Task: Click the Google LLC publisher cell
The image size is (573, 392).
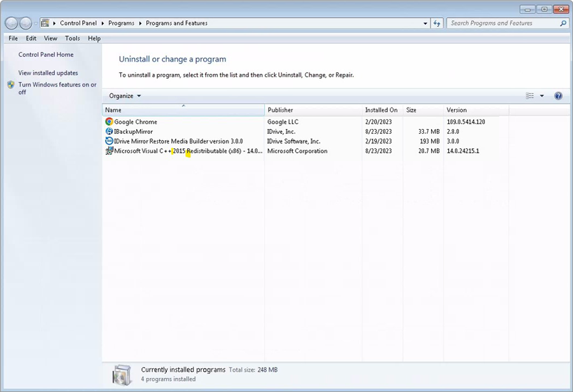Action: click(283, 122)
